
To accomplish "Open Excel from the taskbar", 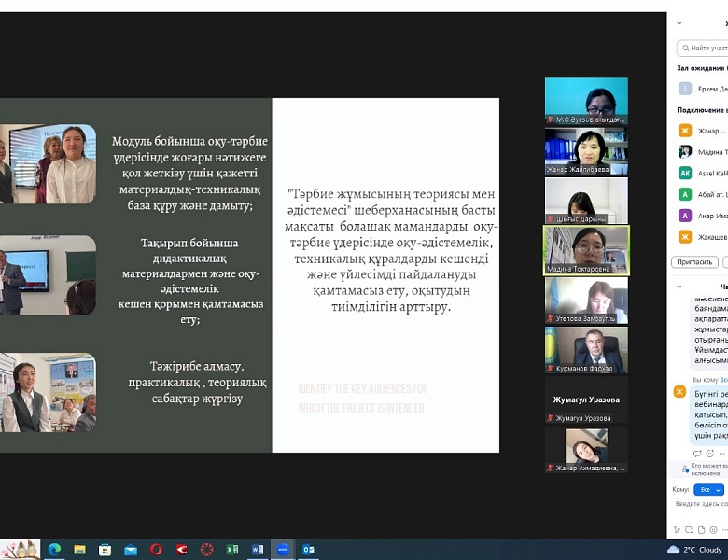I will tap(231, 550).
